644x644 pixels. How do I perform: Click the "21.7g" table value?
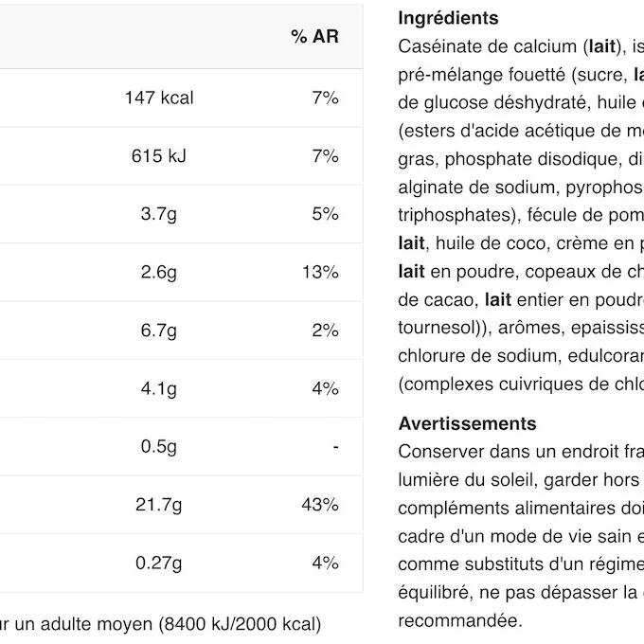click(156, 505)
